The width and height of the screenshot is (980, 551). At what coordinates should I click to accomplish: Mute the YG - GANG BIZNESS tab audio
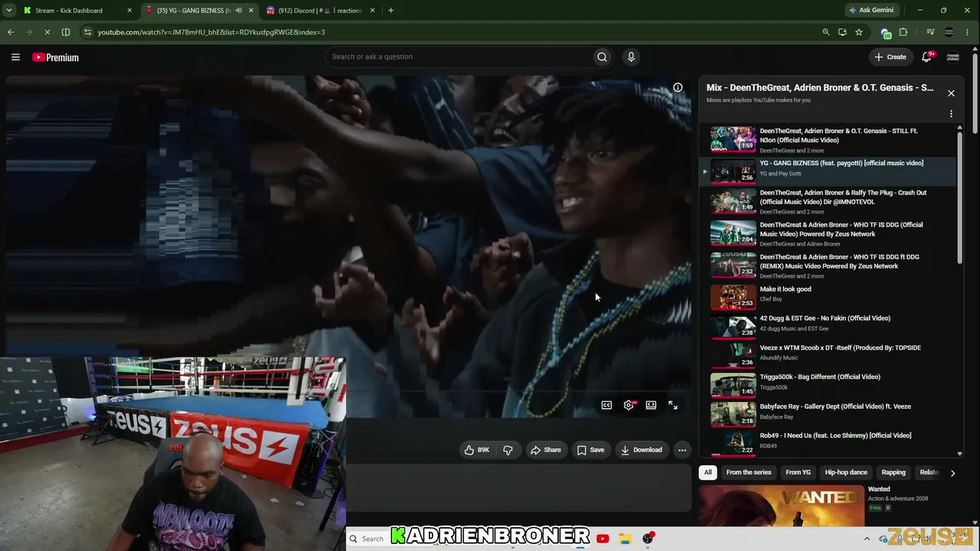(239, 11)
